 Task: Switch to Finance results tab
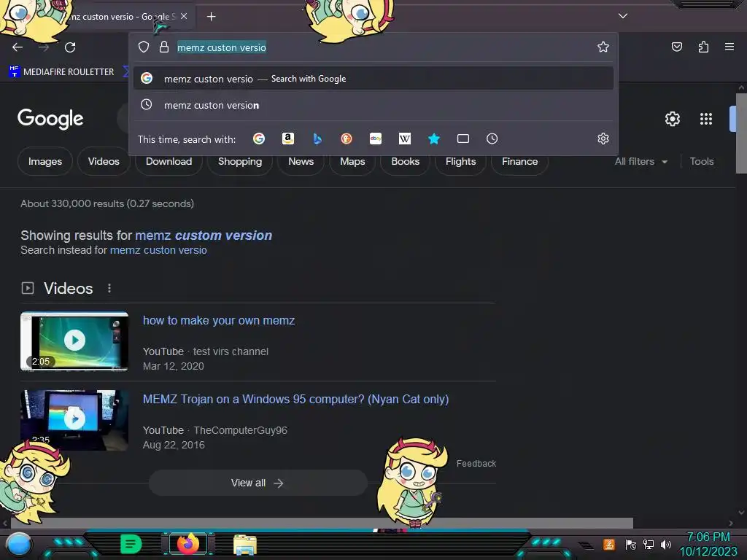(519, 161)
